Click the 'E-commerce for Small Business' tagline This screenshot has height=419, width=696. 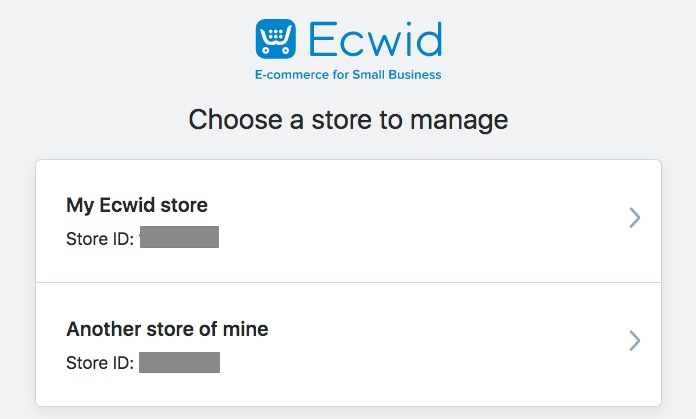[x=348, y=75]
